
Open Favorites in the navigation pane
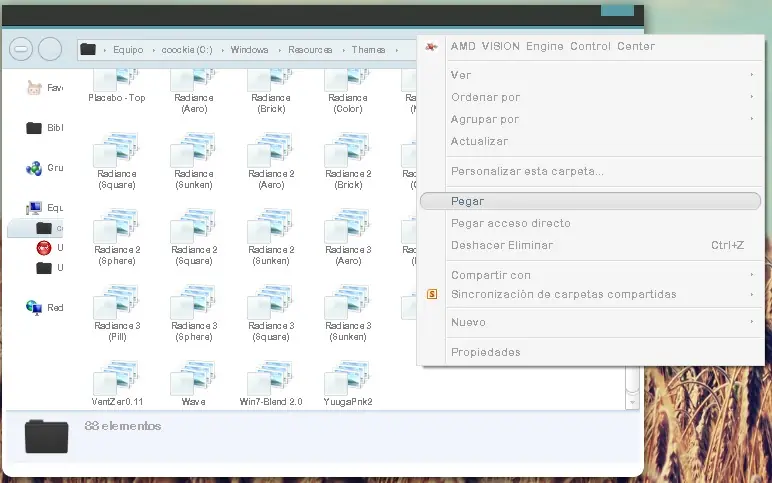pos(44,88)
